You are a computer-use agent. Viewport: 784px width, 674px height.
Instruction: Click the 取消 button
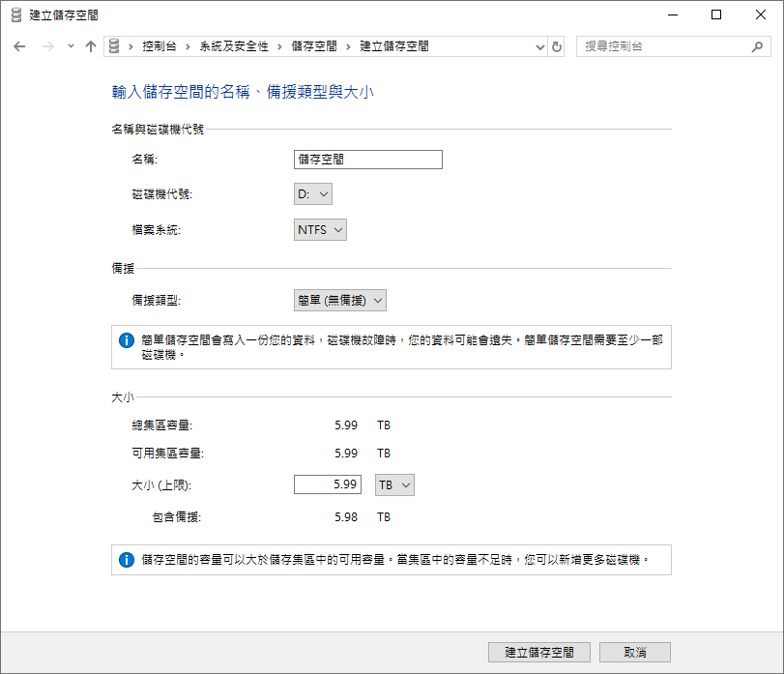coord(634,652)
